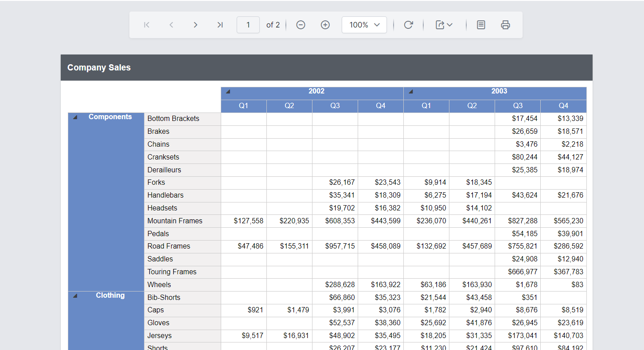Click the zoom out minus icon
The height and width of the screenshot is (350, 644).
pyautogui.click(x=301, y=25)
